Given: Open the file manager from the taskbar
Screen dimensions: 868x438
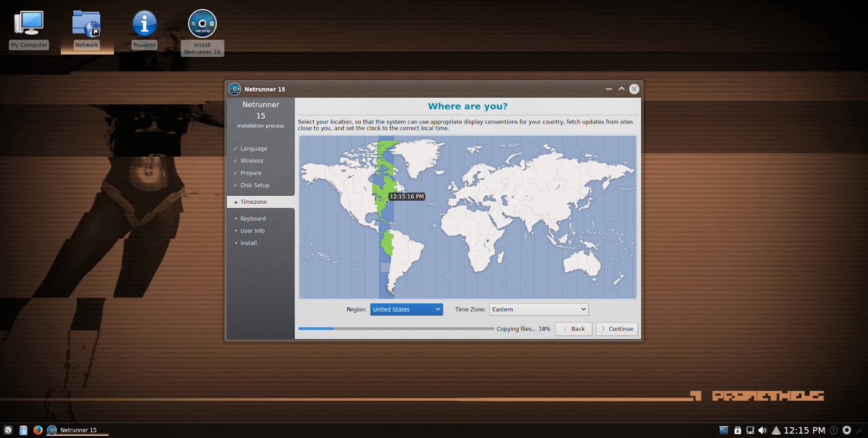Looking at the screenshot, I should coord(23,430).
